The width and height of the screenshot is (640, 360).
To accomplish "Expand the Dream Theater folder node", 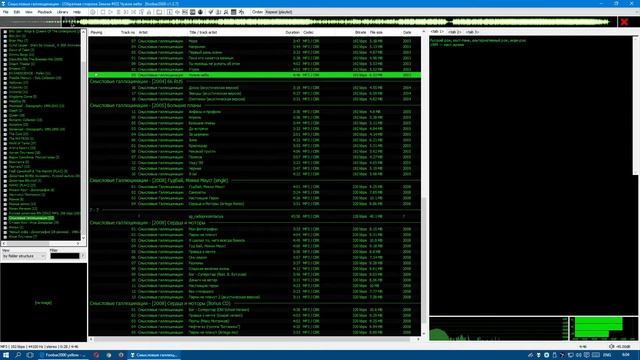I will coord(5,64).
